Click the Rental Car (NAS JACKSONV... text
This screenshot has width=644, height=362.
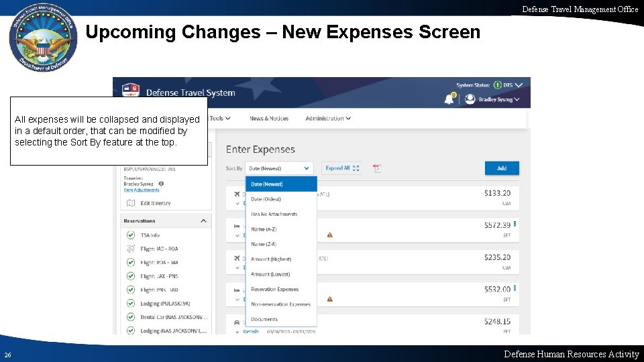tap(174, 317)
